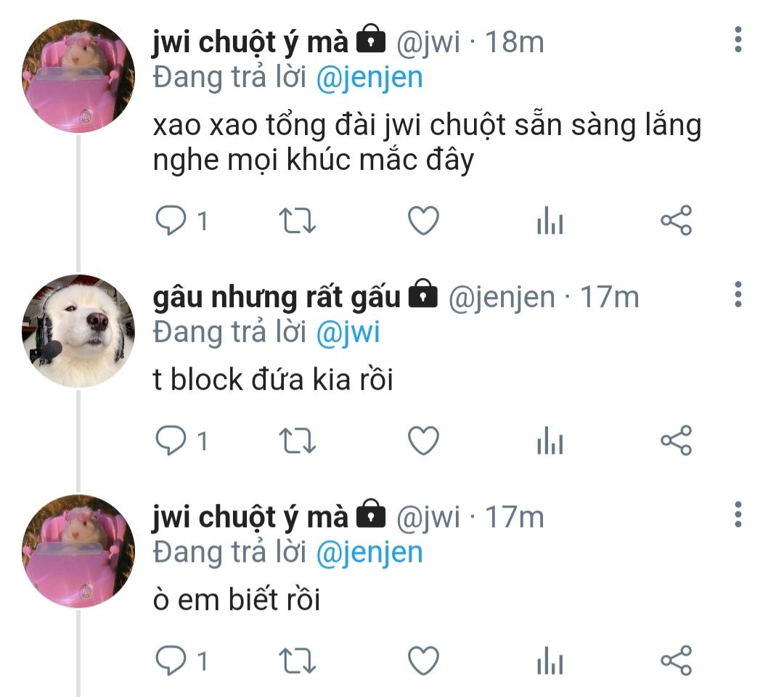784x697 pixels.
Task: Like the 't block đứa kia rồi' tweet
Action: tap(423, 441)
